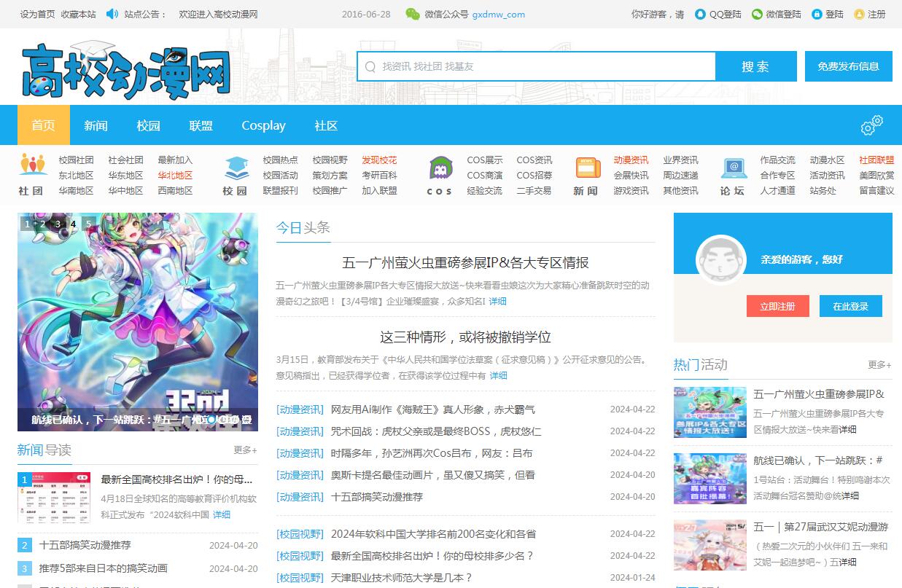Click the 设为首页 link
Image resolution: width=902 pixels, height=588 pixels.
pos(38,14)
